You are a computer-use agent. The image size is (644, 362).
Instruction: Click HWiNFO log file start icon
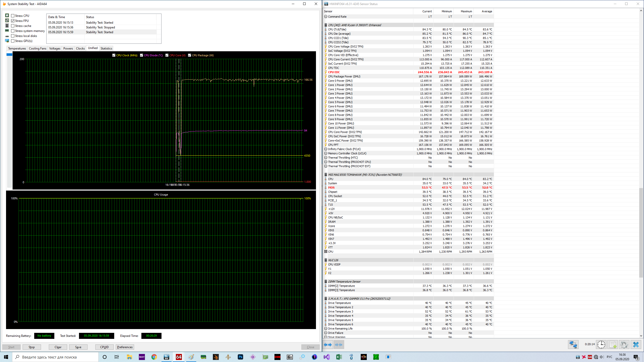[x=613, y=344]
